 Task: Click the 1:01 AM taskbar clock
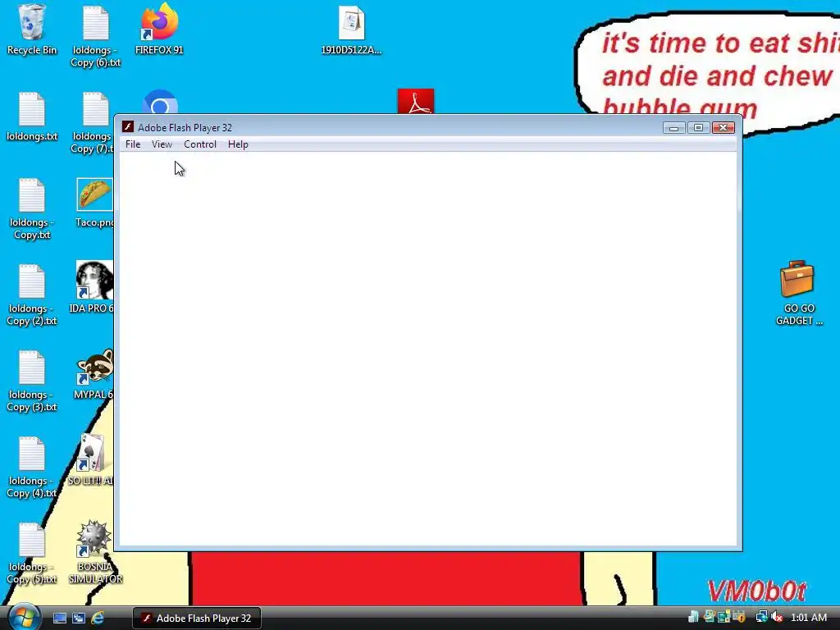(808, 618)
